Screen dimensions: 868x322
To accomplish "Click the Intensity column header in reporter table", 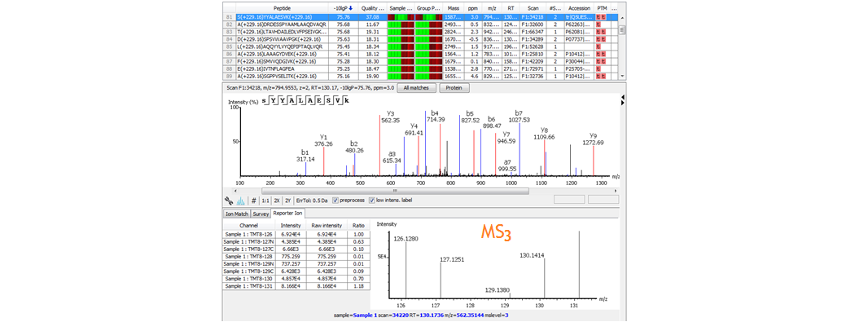I will (291, 226).
